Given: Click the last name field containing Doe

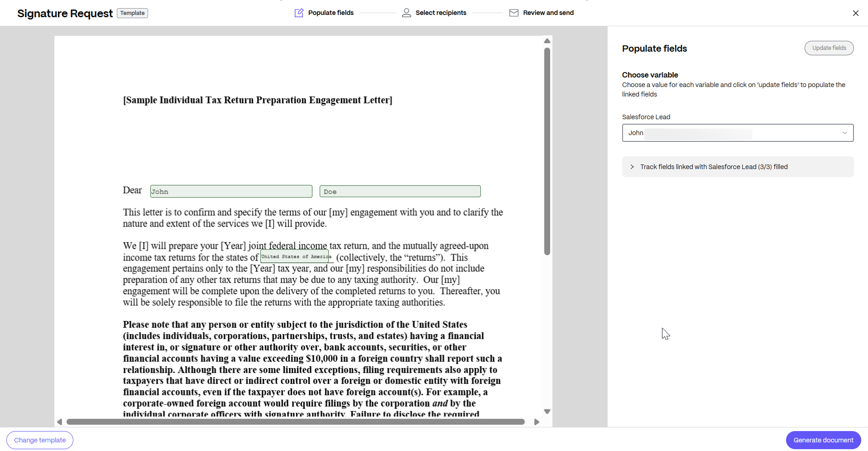Looking at the screenshot, I should point(400,191).
